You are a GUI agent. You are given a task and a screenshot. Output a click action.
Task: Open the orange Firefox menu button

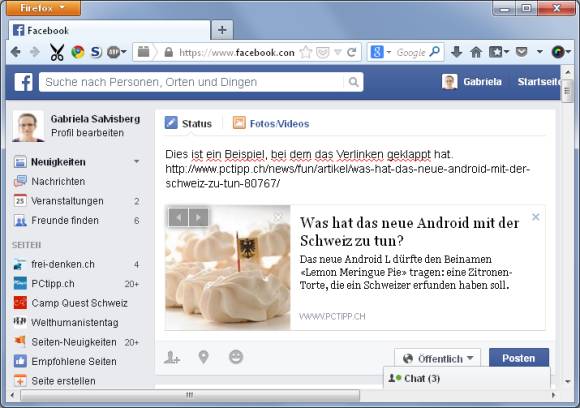[43, 8]
